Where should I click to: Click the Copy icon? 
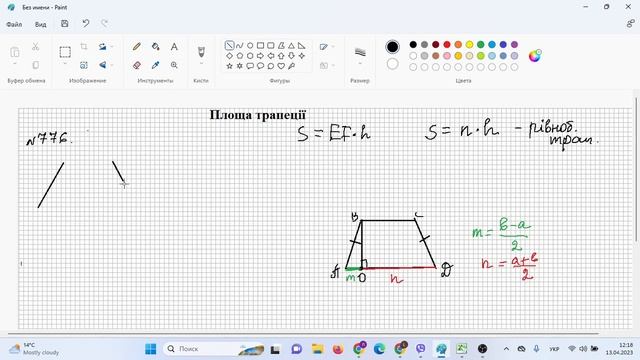tap(36, 65)
